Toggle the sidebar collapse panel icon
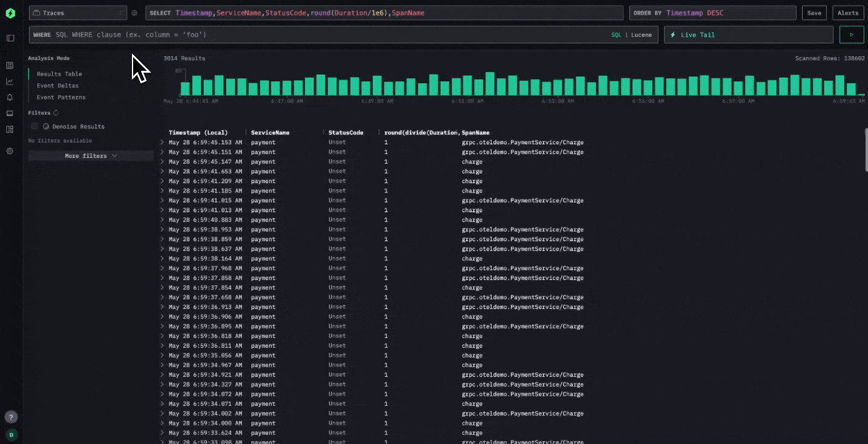This screenshot has width=868, height=444. 10,38
